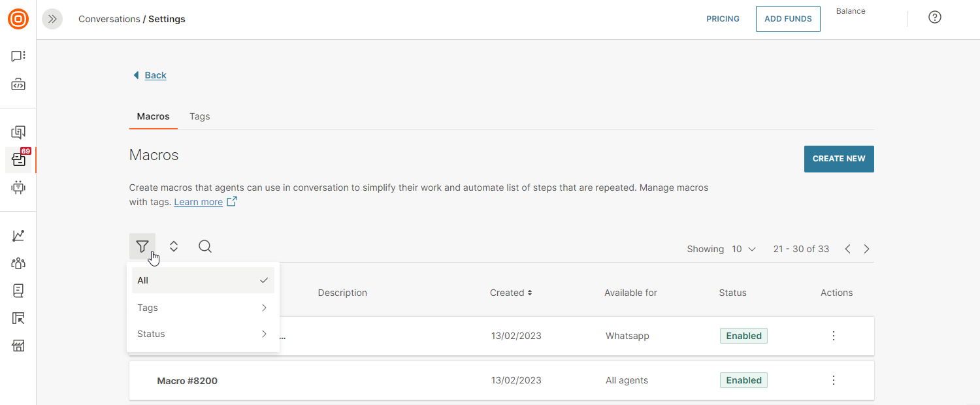980x405 pixels.
Task: Click the Infobip logo icon
Action: [18, 19]
